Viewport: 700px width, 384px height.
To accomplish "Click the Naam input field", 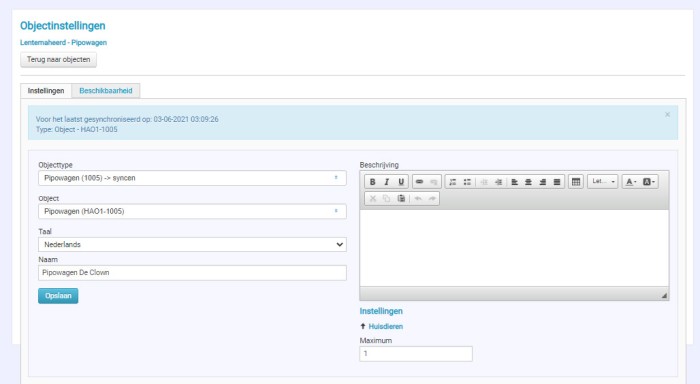I will point(192,273).
